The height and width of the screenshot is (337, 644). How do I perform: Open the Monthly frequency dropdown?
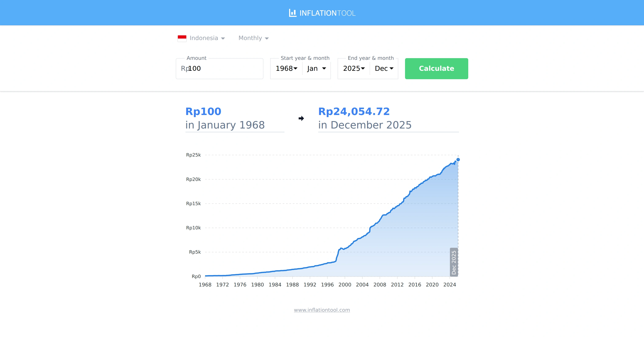click(x=254, y=38)
